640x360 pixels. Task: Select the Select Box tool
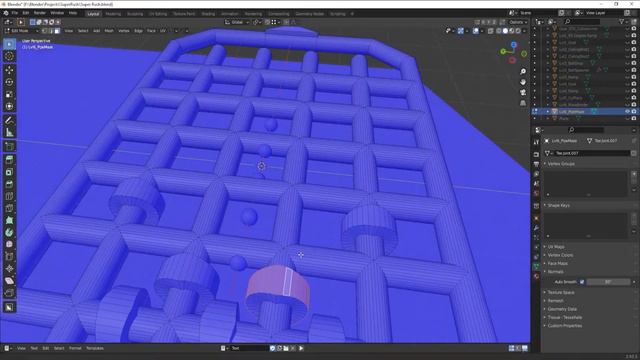(9, 44)
